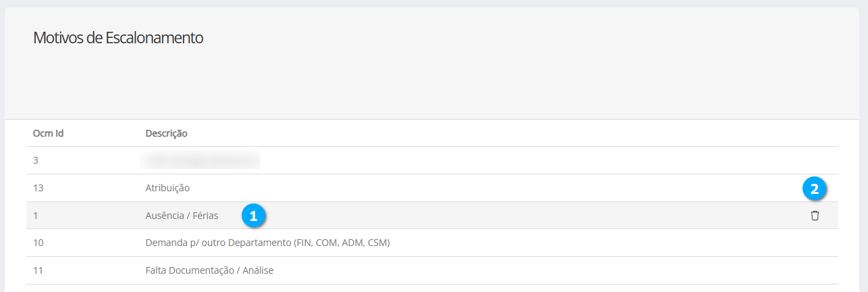The width and height of the screenshot is (868, 292).
Task: Click the word Férias in the highlighted row
Action: pyautogui.click(x=205, y=216)
